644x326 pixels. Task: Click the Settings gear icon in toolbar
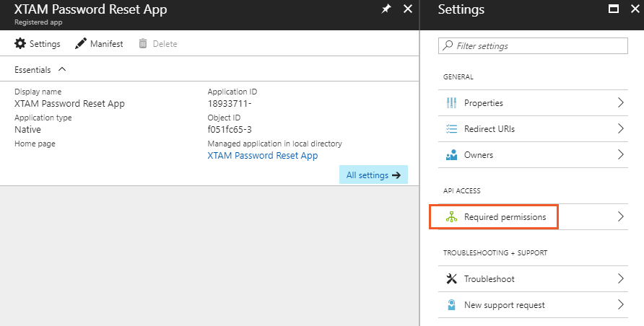pos(20,44)
